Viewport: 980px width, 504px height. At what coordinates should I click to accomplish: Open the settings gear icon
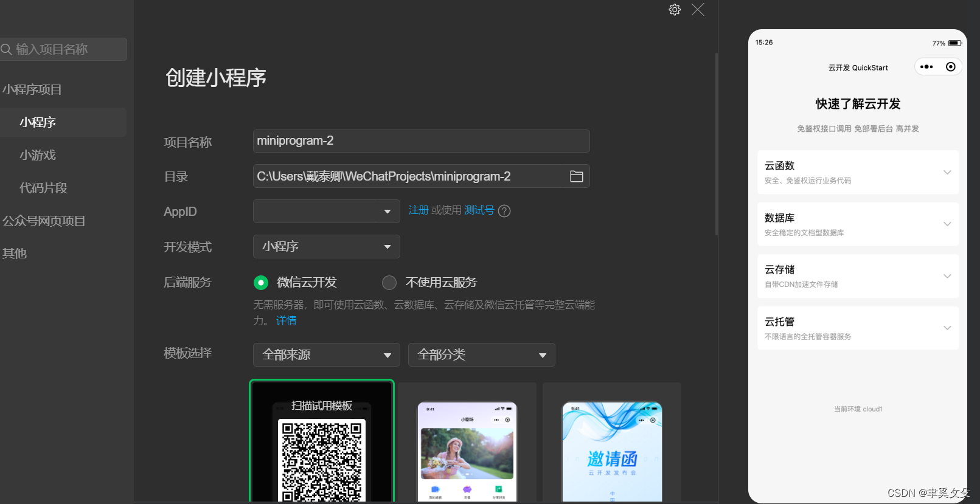(x=675, y=10)
